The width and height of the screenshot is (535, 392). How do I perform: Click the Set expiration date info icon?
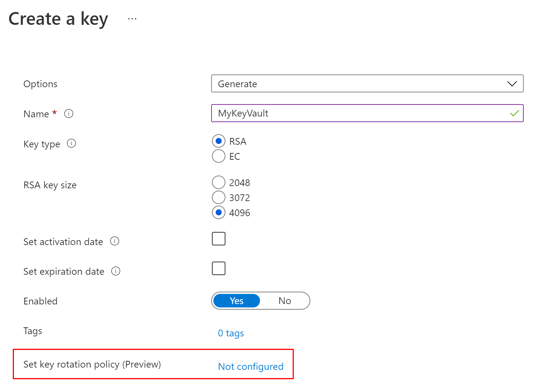[x=116, y=271]
